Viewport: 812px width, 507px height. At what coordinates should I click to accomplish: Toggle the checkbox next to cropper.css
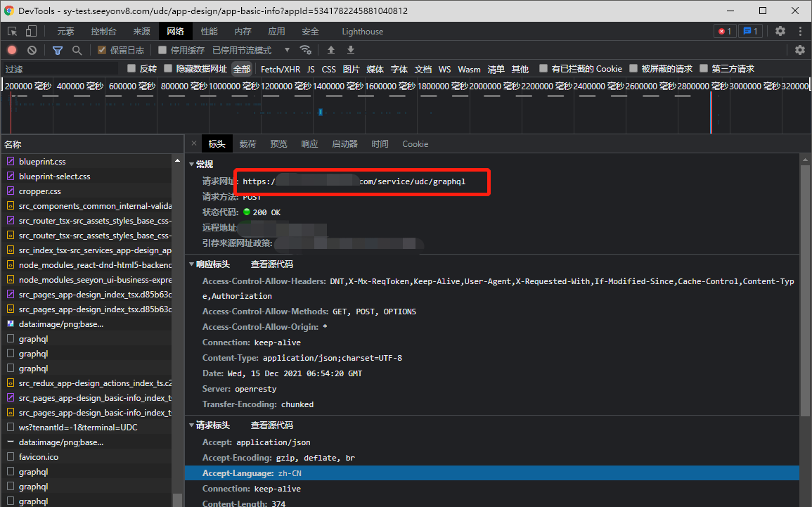click(10, 191)
